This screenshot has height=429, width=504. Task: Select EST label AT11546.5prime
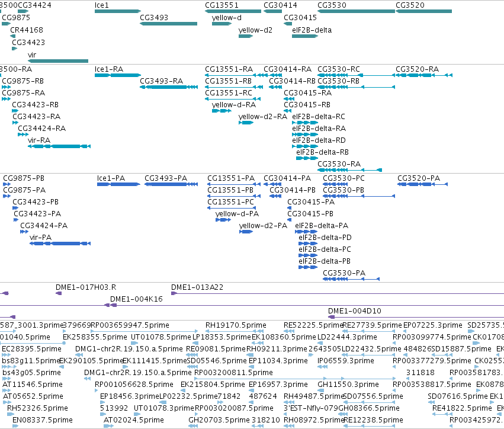point(33,385)
